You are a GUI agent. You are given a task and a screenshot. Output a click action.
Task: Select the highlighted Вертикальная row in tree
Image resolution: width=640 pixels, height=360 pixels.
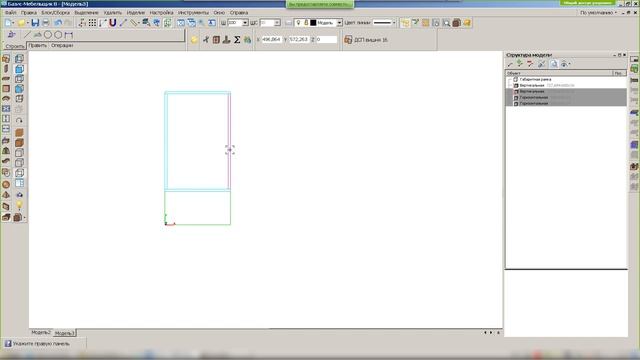(566, 91)
